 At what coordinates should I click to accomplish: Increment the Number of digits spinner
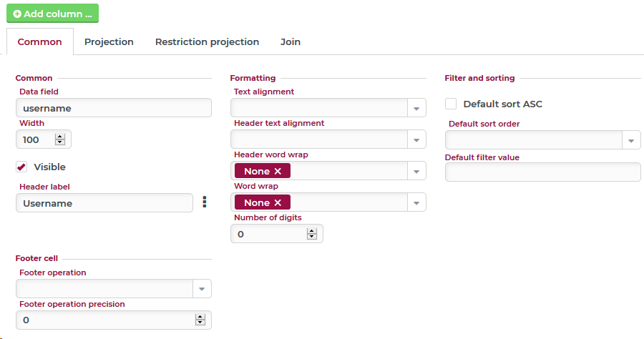pos(312,230)
